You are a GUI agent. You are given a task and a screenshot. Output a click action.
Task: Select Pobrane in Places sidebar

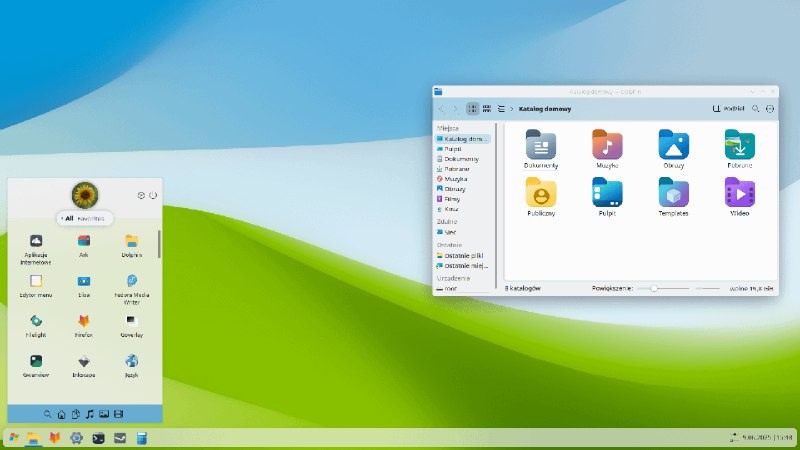(463, 169)
